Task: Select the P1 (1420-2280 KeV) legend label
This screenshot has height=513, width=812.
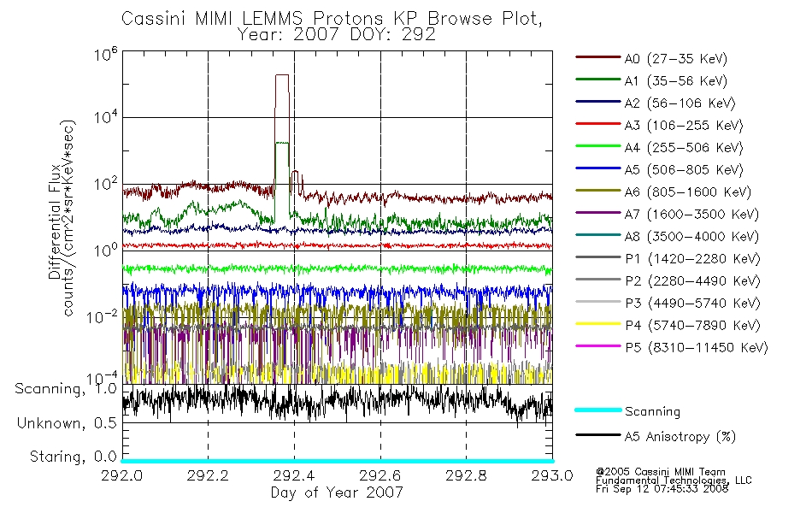Action: (692, 259)
